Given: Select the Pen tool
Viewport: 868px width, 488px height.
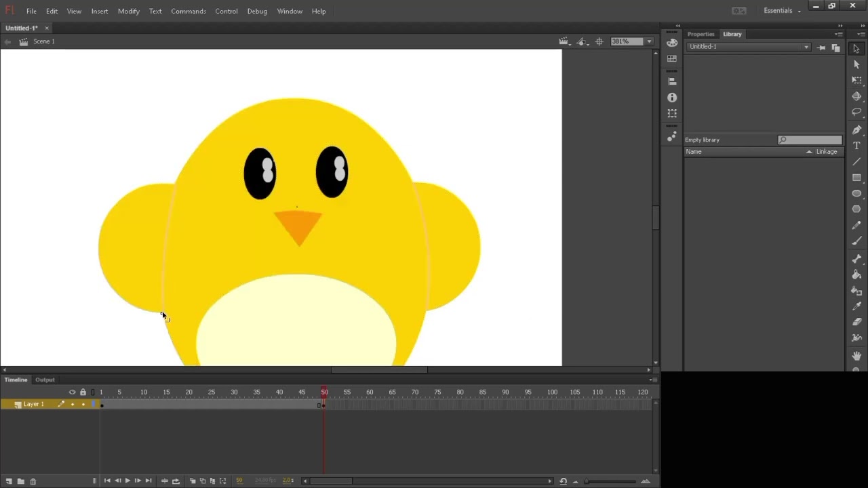Looking at the screenshot, I should point(856,129).
